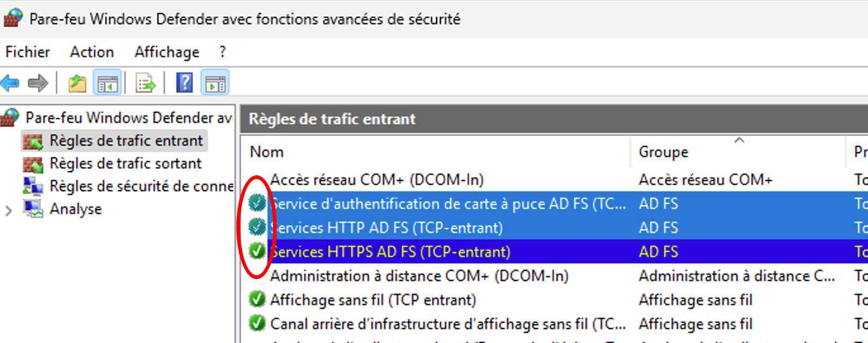
Task: Click the Export list toolbar icon
Action: point(146,83)
